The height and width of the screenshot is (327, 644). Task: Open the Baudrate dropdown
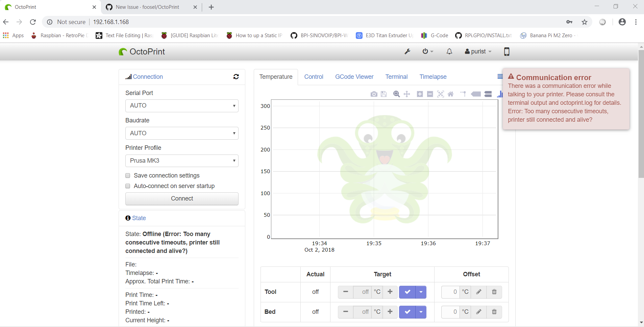(182, 133)
